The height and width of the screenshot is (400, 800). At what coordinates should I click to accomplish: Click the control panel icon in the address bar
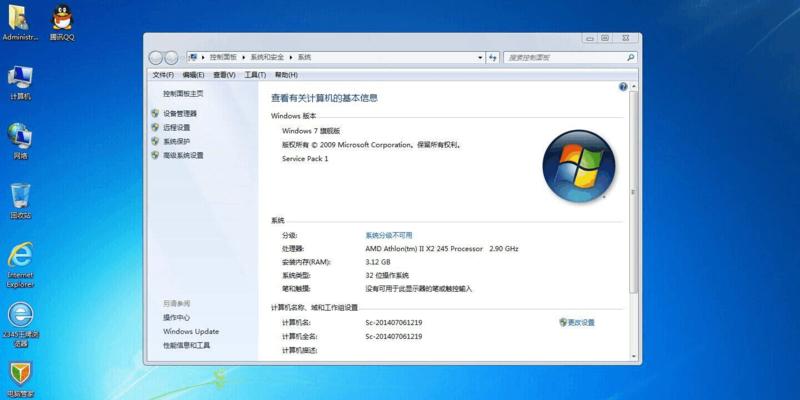pos(193,57)
